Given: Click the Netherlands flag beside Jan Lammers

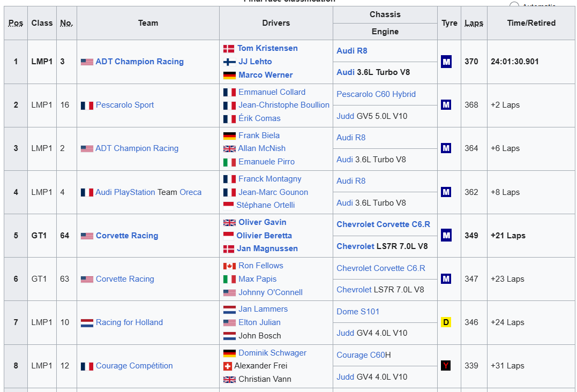Looking at the screenshot, I should click(229, 310).
